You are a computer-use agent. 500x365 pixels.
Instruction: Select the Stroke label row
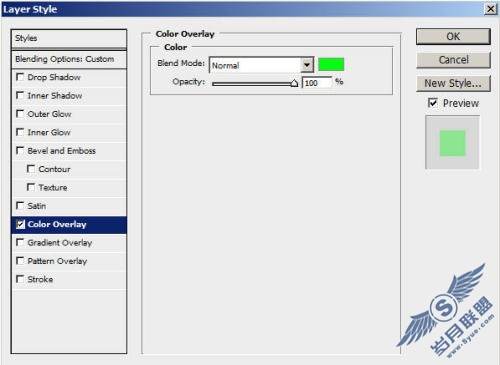[x=69, y=279]
